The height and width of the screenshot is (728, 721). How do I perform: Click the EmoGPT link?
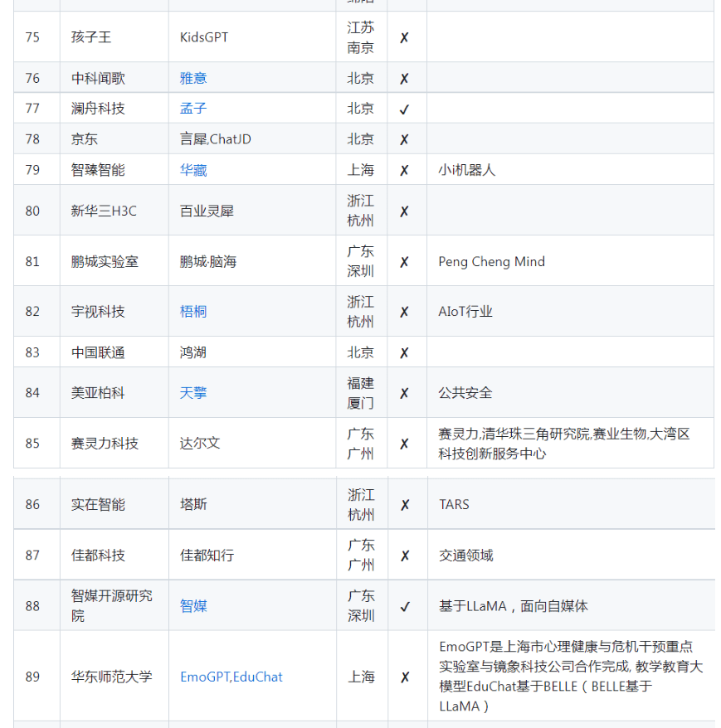[x=204, y=677]
